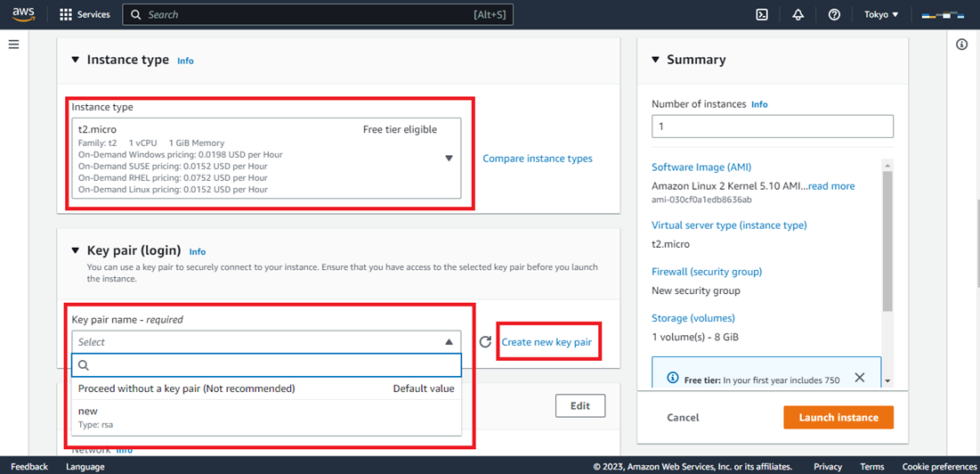Choose Proceed without a key pair option
Image resolution: width=980 pixels, height=474 pixels.
pyautogui.click(x=266, y=388)
